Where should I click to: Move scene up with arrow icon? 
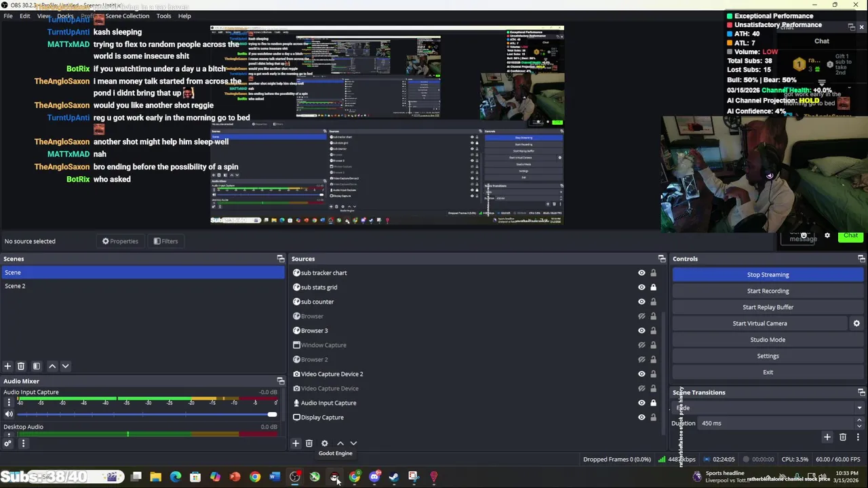point(52,366)
